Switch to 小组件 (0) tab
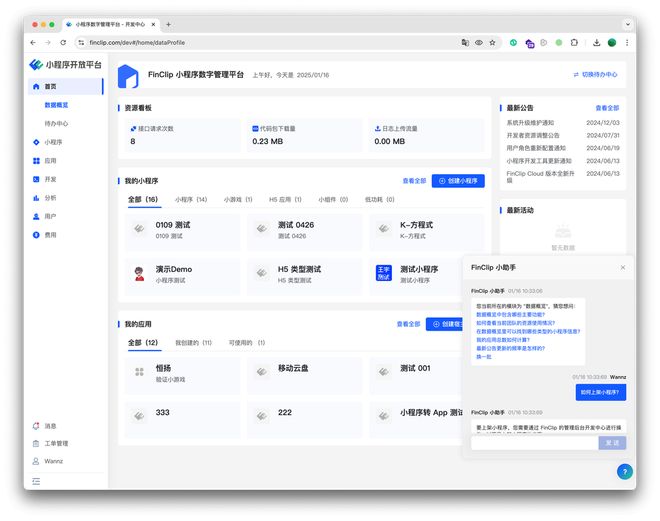 click(x=333, y=199)
